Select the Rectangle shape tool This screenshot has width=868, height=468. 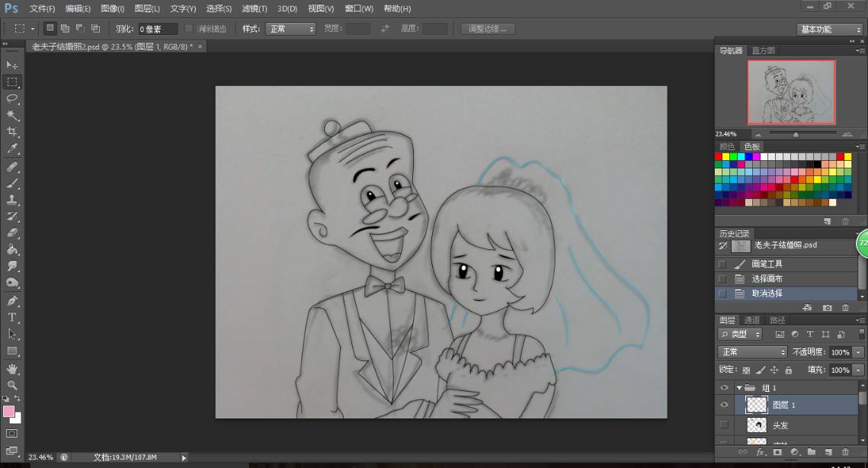click(x=11, y=351)
